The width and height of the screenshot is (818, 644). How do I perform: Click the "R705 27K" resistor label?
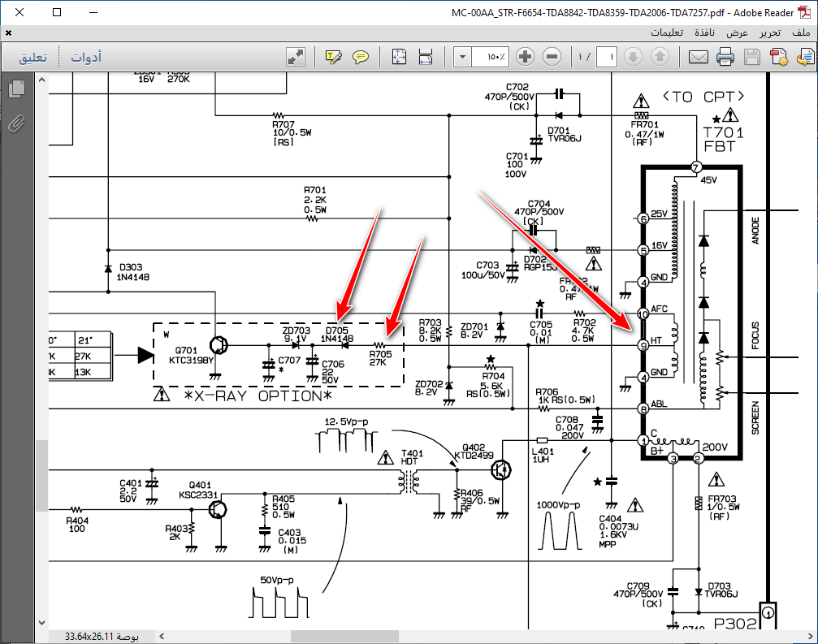[x=381, y=358]
